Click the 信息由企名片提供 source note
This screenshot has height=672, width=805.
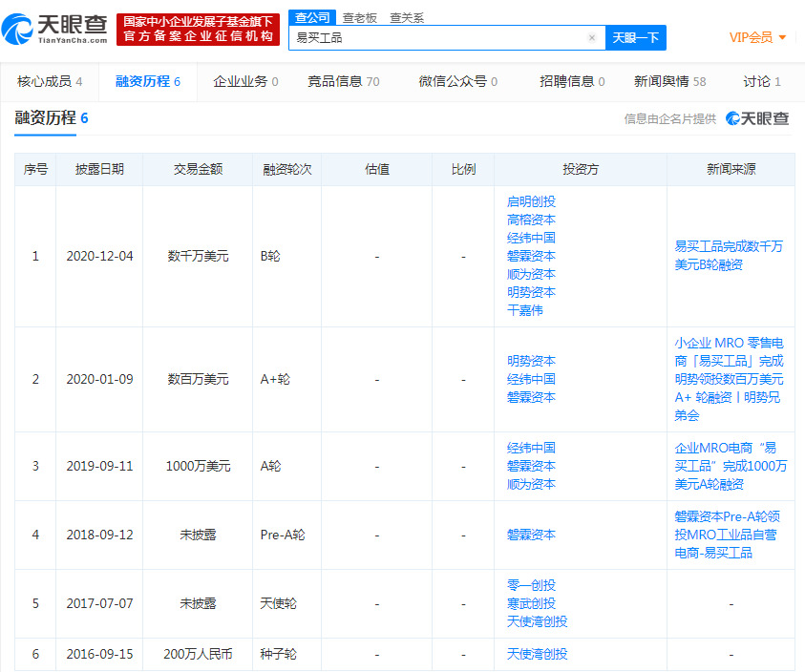pos(670,119)
